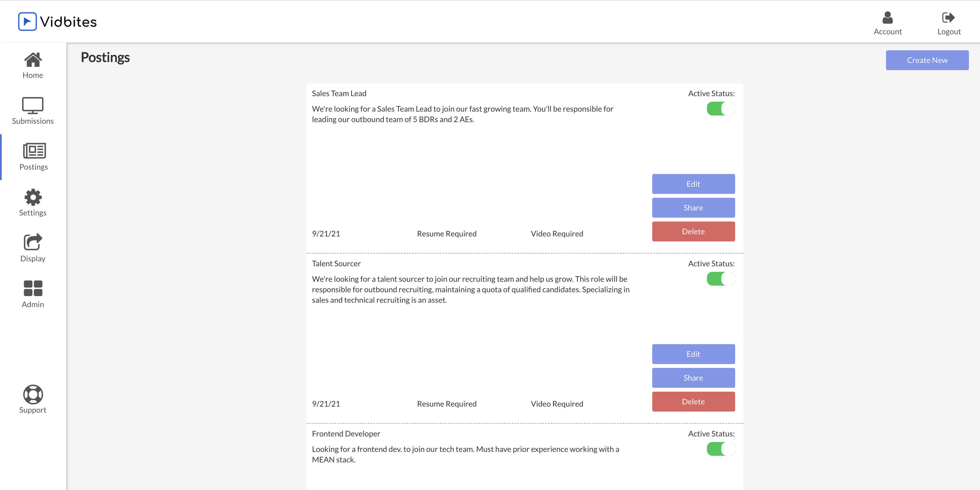Viewport: 980px width, 490px height.
Task: Disable the Talent Sourcer active status
Action: click(x=720, y=279)
